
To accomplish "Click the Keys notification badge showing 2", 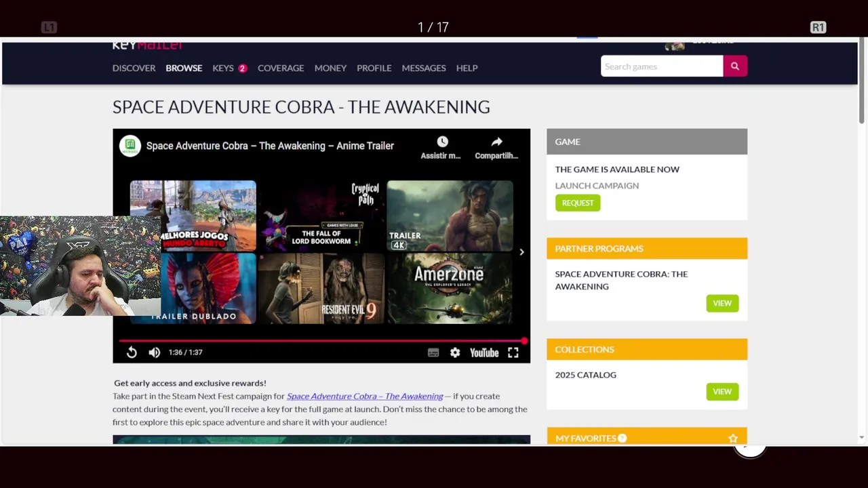I will click(242, 68).
